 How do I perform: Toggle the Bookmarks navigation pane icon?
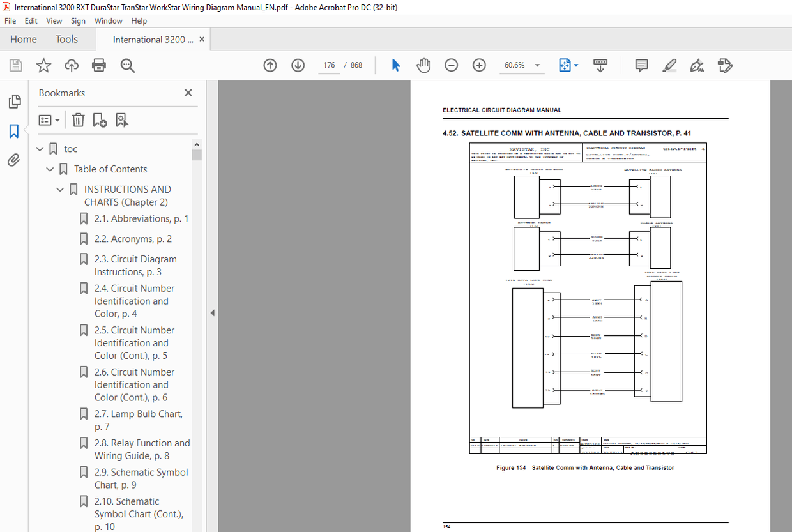[x=13, y=131]
